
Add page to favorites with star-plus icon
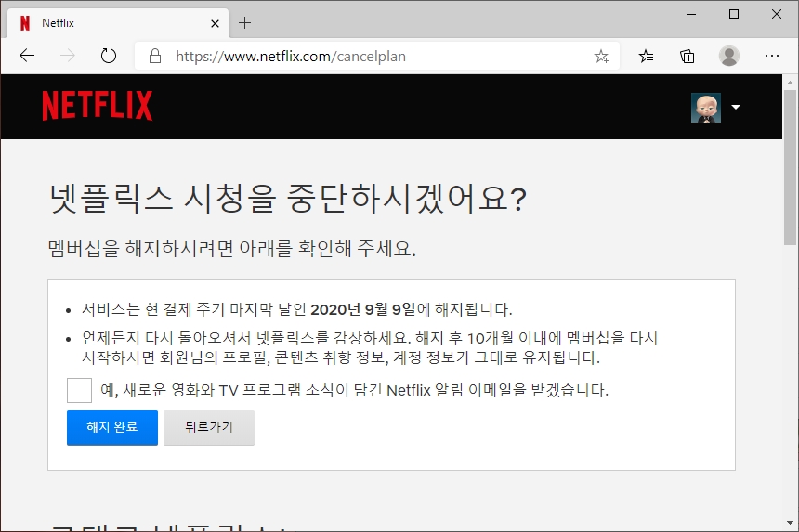point(601,56)
